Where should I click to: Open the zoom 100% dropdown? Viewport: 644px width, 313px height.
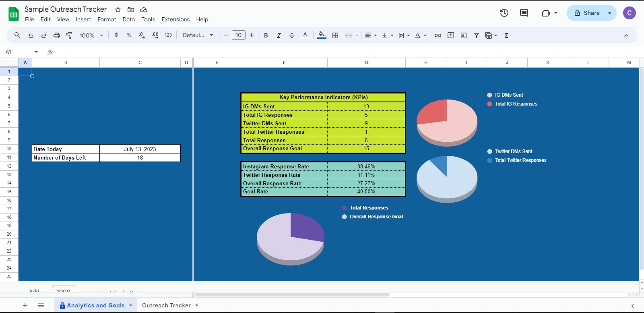(91, 35)
